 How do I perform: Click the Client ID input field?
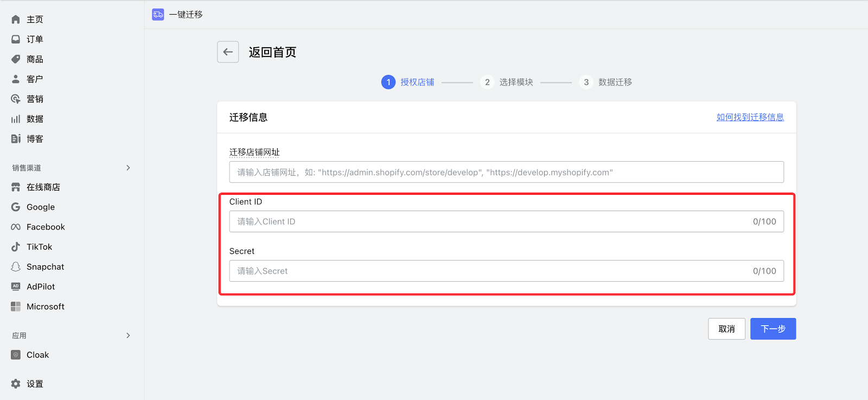click(x=488, y=221)
